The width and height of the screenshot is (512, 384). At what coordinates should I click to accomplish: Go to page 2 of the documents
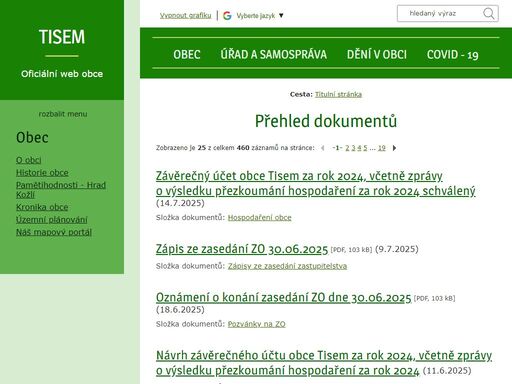point(347,148)
